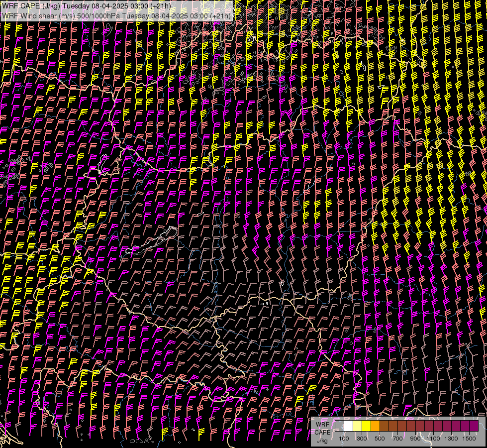
Task: Click the CAPE word in the legend
Action: pos(322,433)
